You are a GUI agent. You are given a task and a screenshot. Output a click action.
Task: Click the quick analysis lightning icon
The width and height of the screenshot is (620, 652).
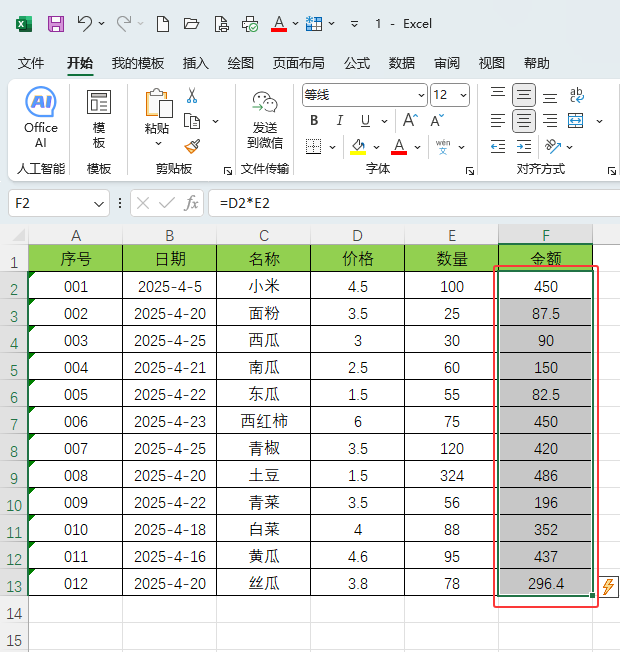[x=608, y=586]
